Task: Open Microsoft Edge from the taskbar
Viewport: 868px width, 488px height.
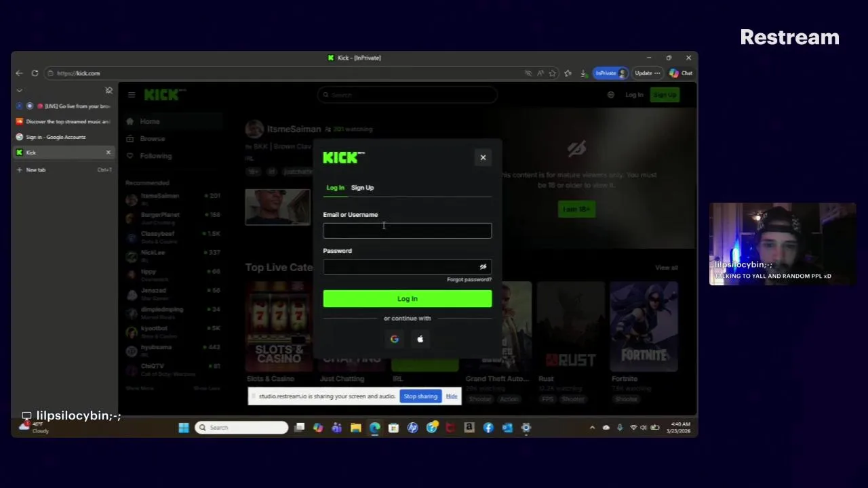Action: pyautogui.click(x=374, y=428)
